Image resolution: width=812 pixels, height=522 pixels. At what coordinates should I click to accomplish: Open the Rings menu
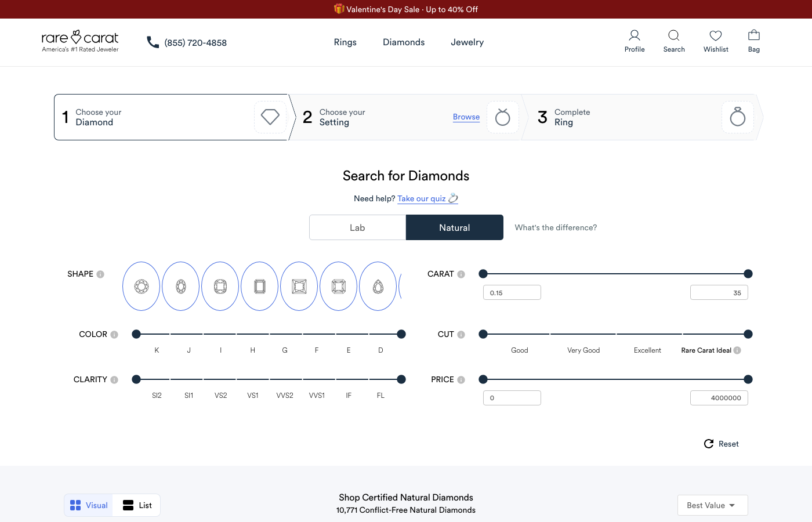(x=345, y=42)
